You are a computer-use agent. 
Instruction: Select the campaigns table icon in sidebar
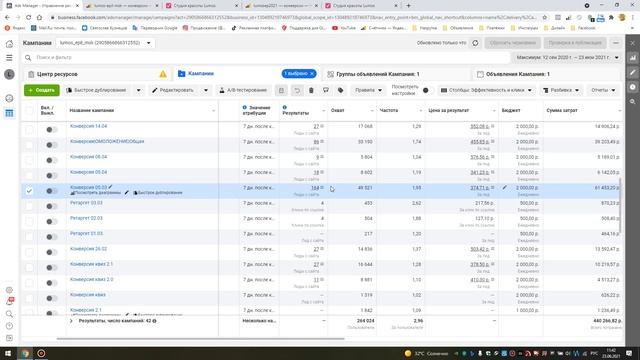point(9,113)
